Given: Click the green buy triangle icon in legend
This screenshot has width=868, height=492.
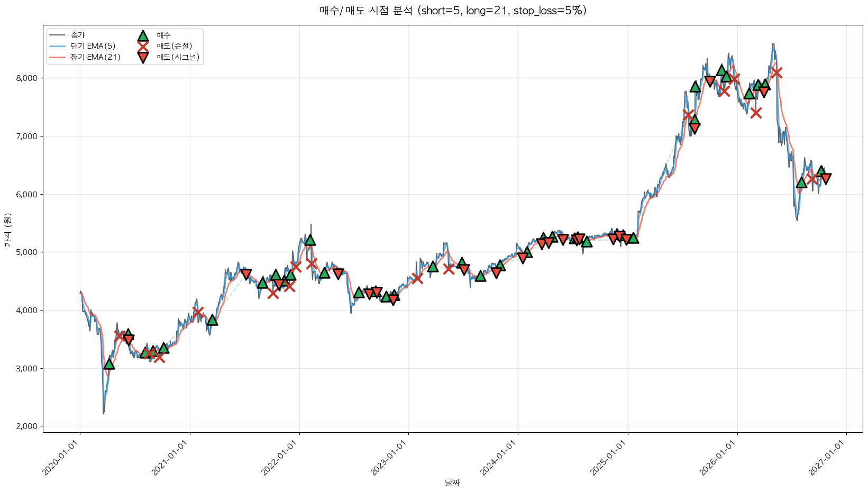Looking at the screenshot, I should coord(143,35).
